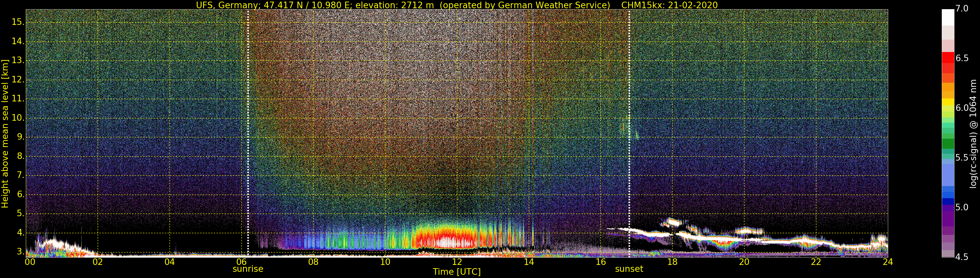Screen dimensions: 980x278
Task: Click the 24 tick on the time axis
Action: (888, 262)
